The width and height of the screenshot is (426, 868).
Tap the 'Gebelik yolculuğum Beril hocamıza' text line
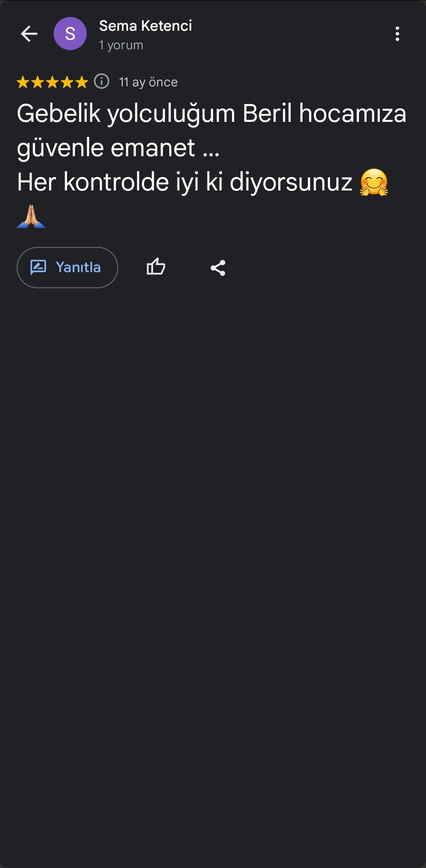tap(211, 114)
